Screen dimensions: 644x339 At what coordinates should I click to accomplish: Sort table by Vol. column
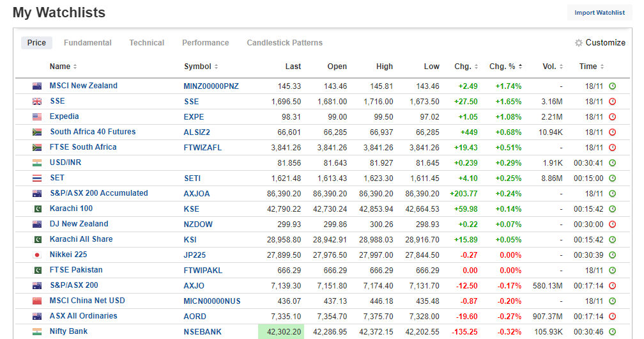point(553,67)
